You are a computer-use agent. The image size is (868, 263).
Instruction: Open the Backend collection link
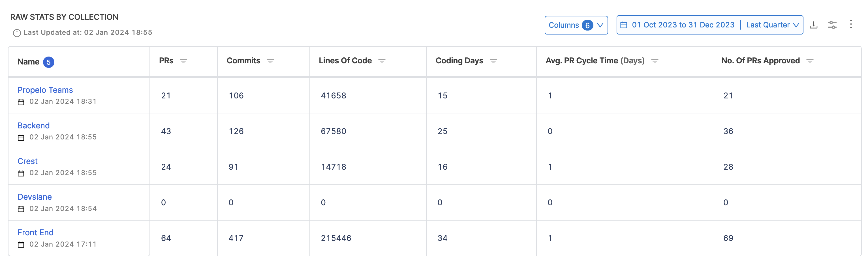pos(33,126)
